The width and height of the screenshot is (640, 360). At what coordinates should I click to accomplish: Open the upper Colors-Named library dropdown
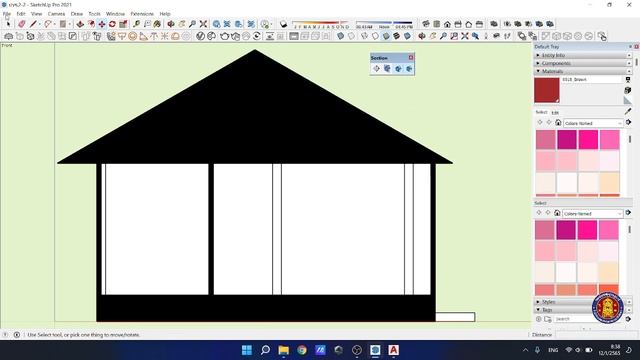(593, 123)
